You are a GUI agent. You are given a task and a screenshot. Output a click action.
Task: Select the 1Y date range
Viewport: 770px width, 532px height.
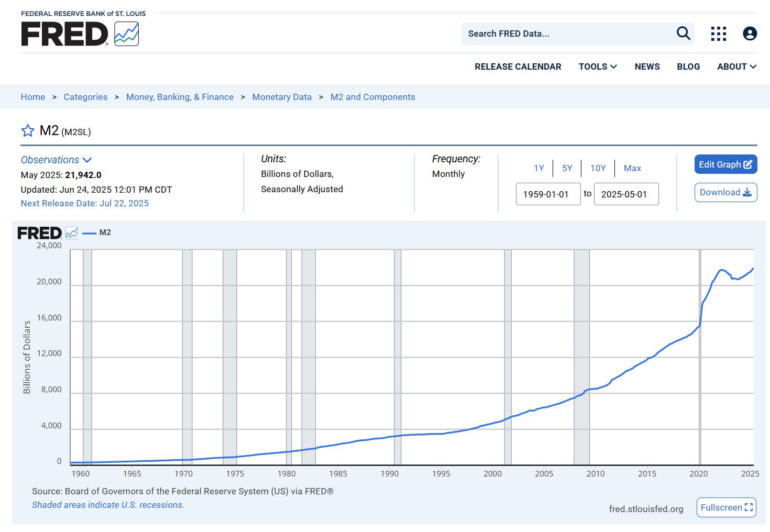point(539,168)
